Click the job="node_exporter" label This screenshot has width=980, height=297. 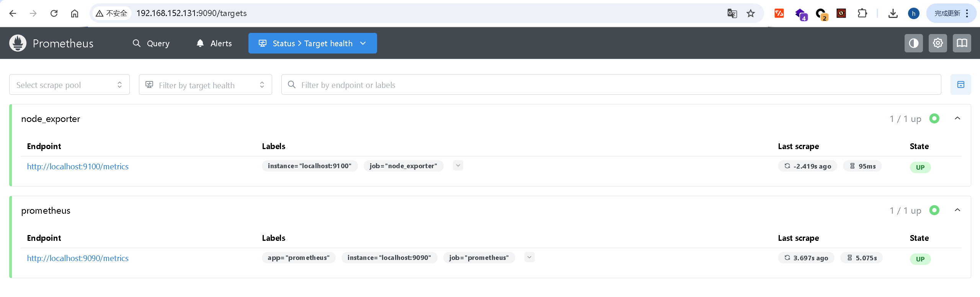pos(403,166)
